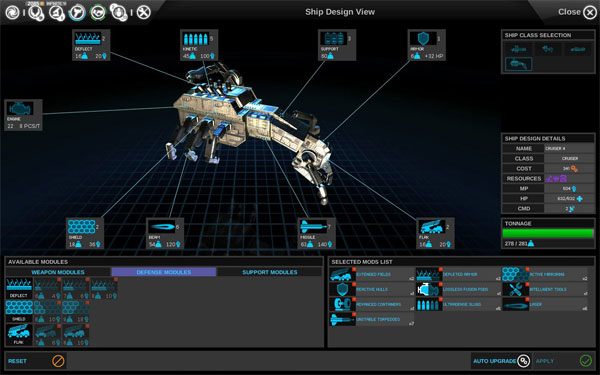600x375 pixels.
Task: Select Ultradense Slugs mod entry
Action: [x=458, y=304]
